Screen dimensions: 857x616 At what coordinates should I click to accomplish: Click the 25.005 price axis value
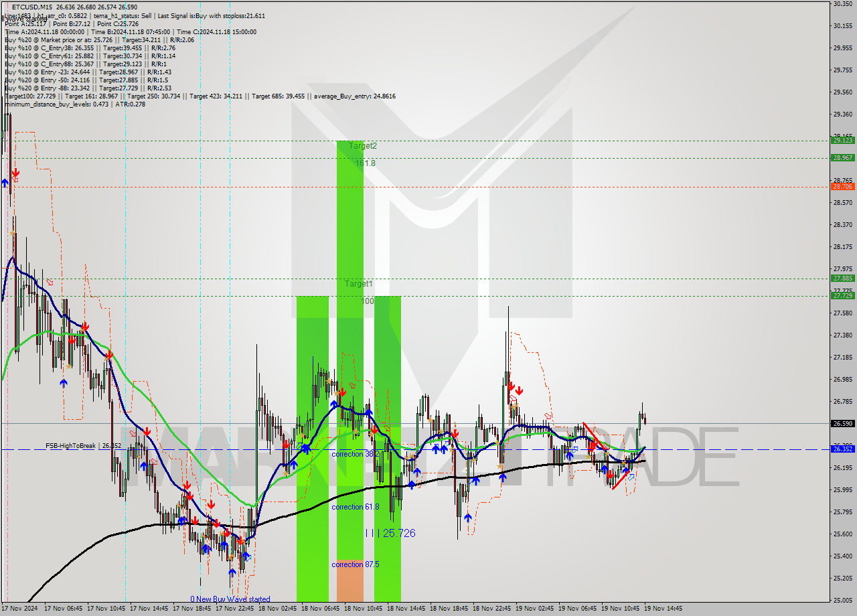(842, 600)
